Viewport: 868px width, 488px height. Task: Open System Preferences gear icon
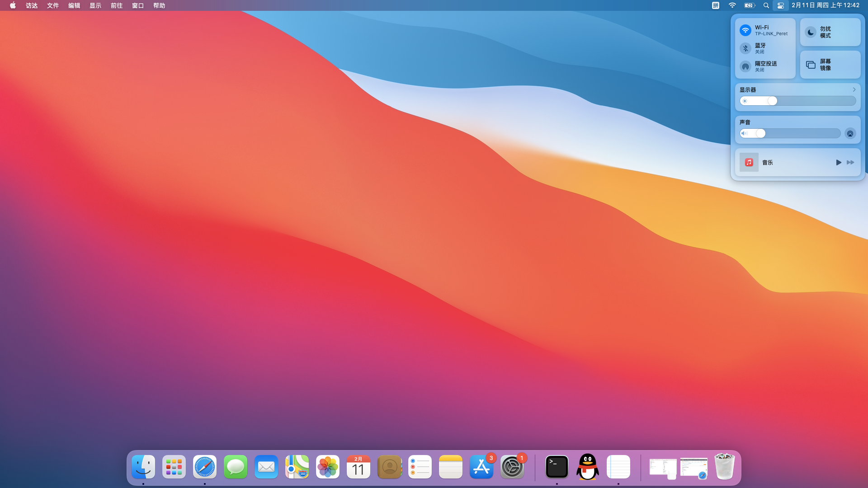pos(512,467)
